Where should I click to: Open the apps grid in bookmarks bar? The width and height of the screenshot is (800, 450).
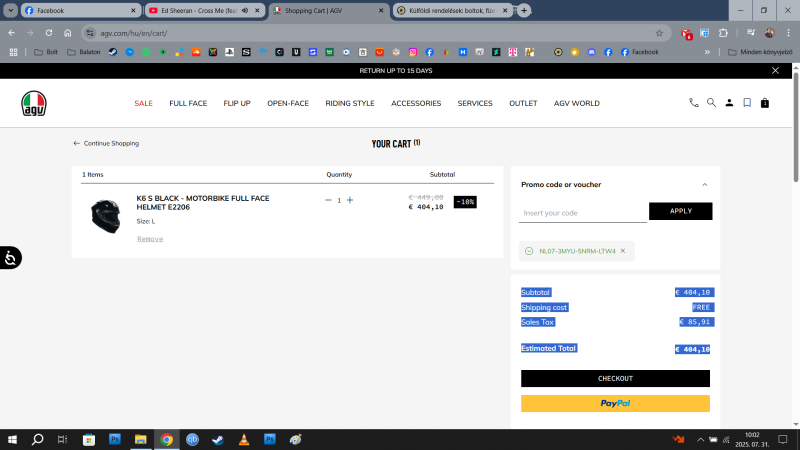13,52
